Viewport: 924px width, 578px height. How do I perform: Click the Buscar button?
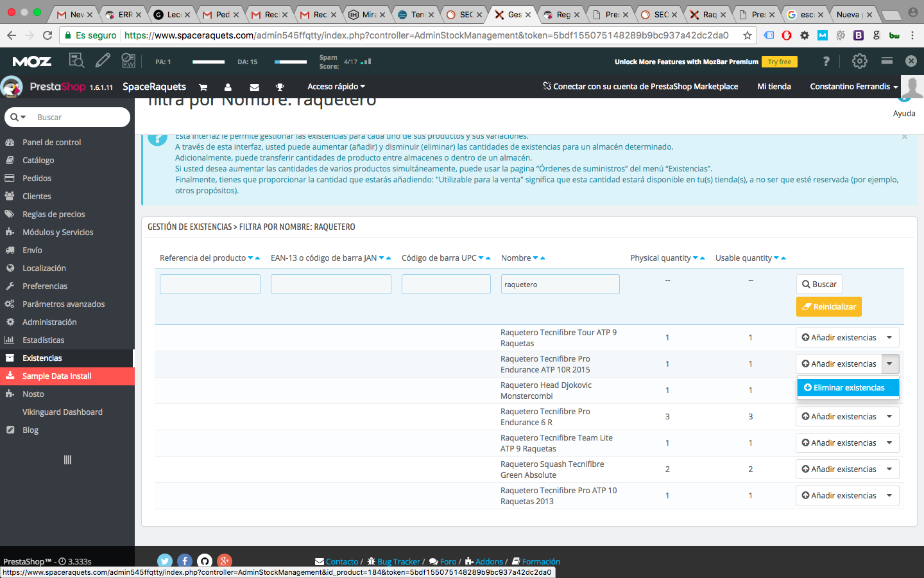point(819,285)
